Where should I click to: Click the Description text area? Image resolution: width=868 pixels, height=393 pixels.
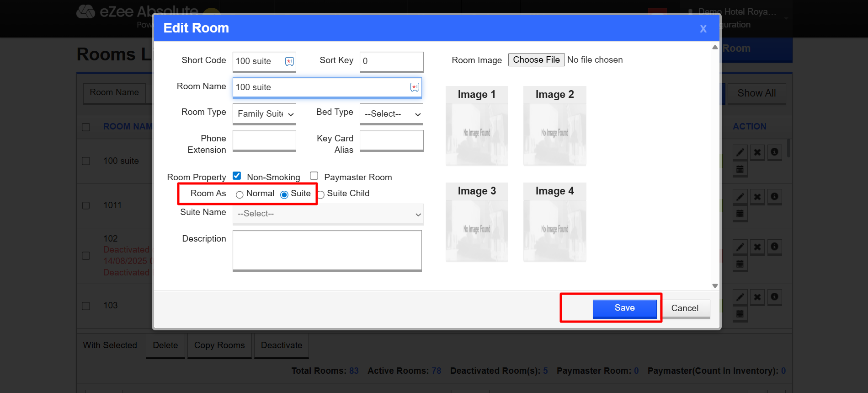(x=327, y=251)
